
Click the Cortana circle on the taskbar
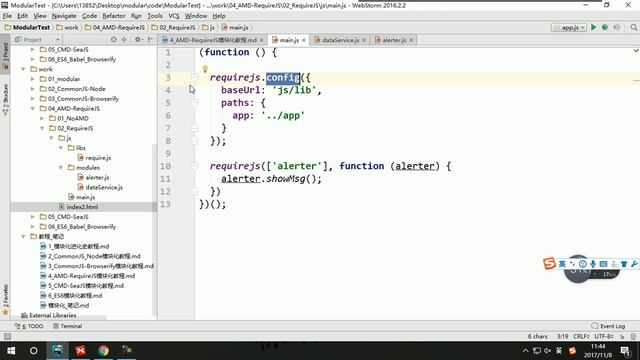point(34,351)
